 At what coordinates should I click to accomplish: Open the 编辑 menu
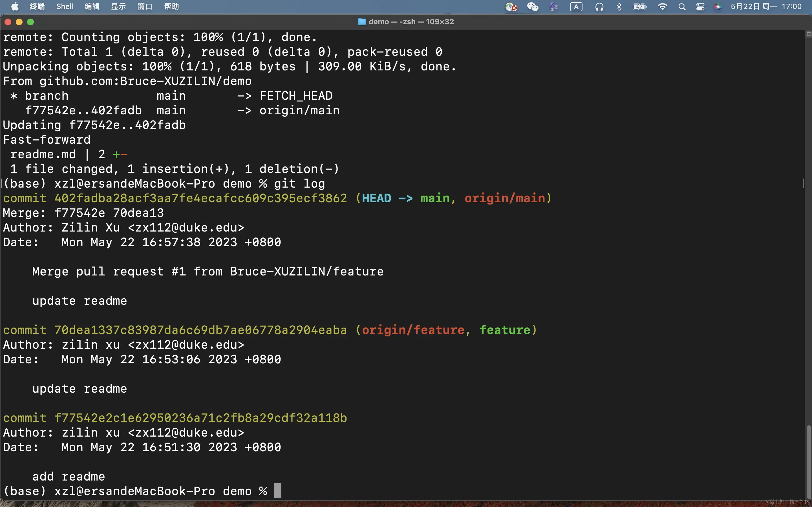[x=92, y=7]
